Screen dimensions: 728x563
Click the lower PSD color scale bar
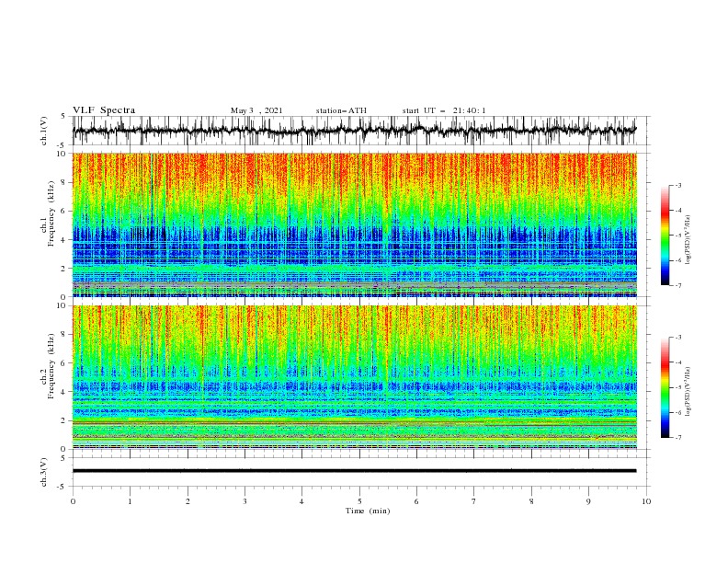point(665,387)
